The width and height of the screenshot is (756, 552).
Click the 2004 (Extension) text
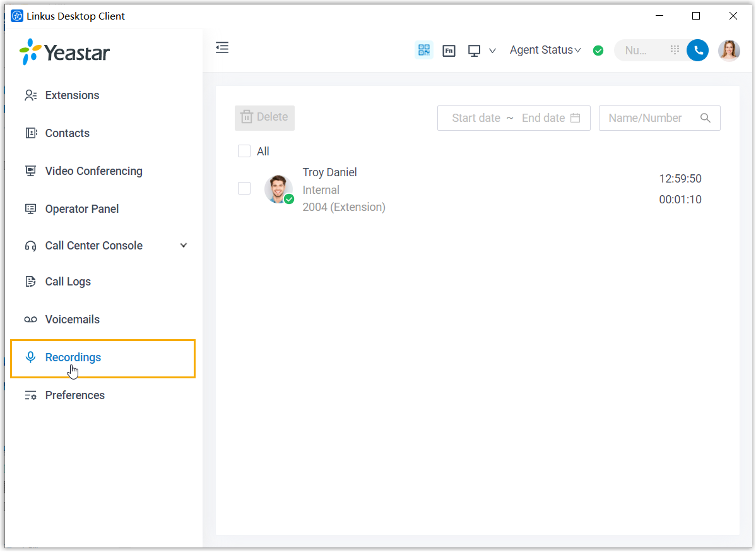click(x=344, y=207)
